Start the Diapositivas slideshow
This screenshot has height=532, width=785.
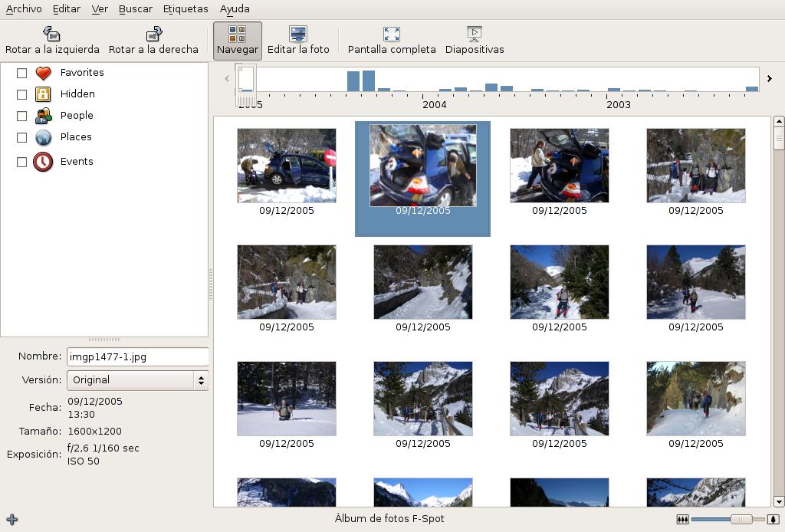(x=474, y=41)
